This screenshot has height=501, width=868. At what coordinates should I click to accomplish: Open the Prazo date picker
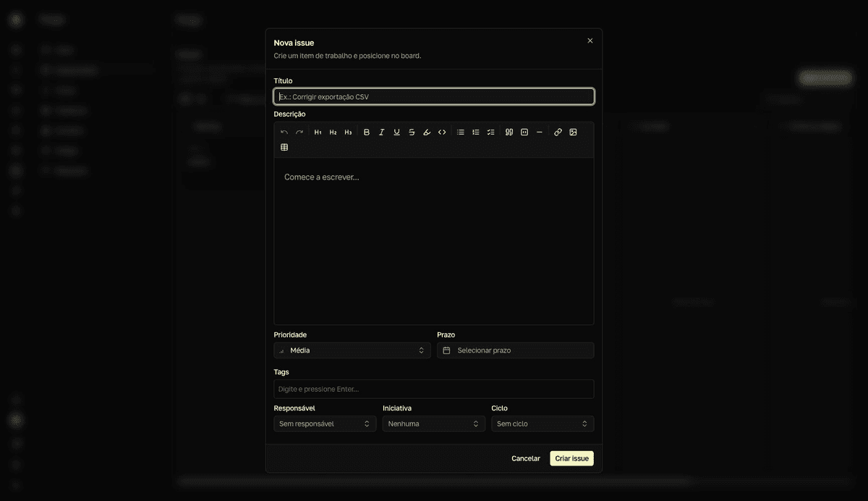click(x=516, y=350)
